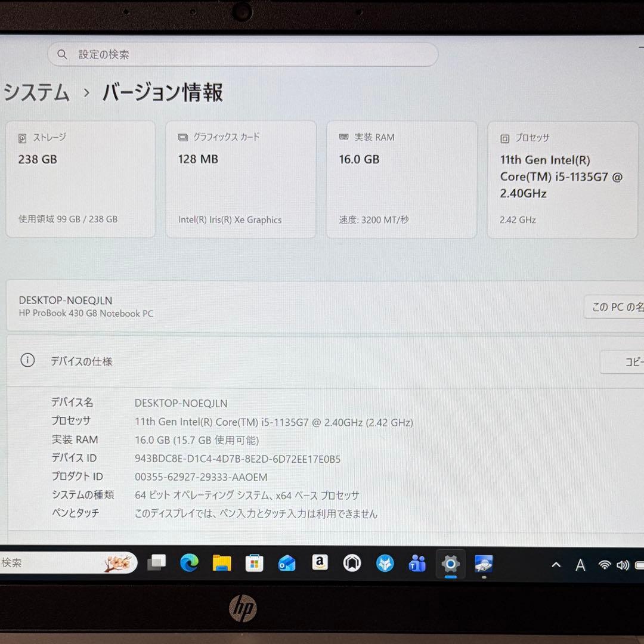Click the graphics card icon
Image resolution: width=644 pixels, height=644 pixels.
coord(183,137)
